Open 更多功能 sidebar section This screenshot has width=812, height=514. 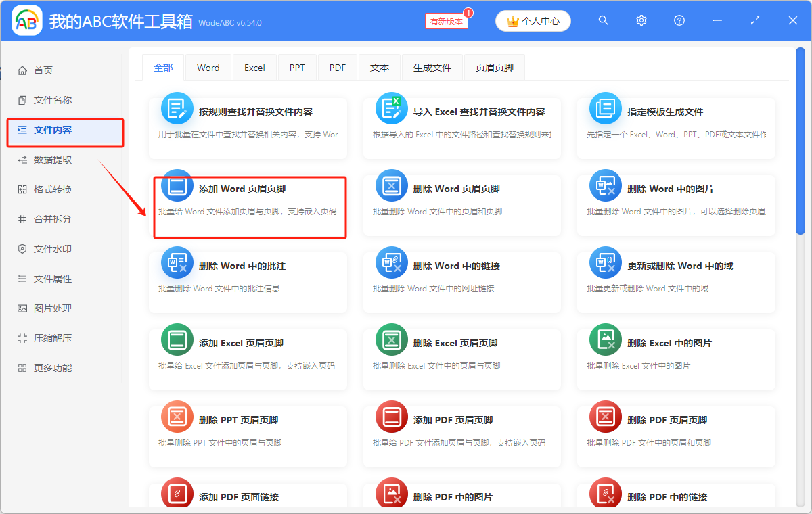coord(53,368)
